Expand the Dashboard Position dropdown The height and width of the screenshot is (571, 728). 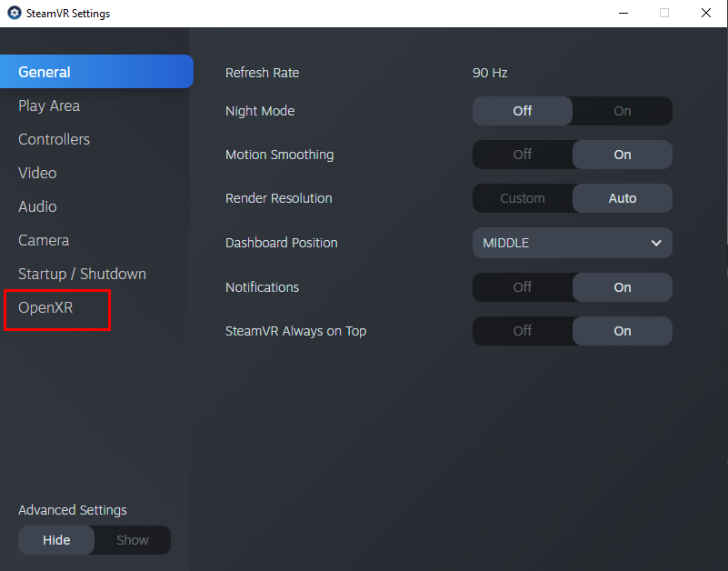572,243
